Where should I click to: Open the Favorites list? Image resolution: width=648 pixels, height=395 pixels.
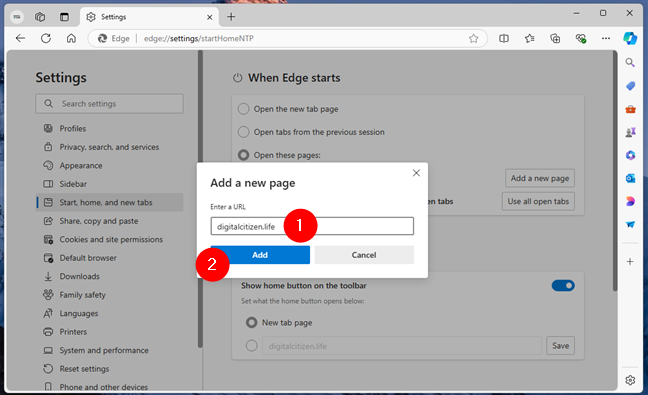pos(529,38)
